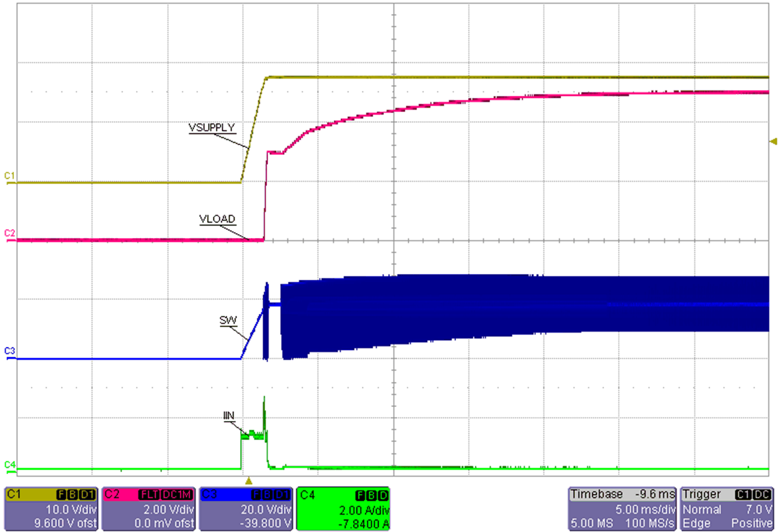Click the C2 channel marker on left edge

click(9, 233)
